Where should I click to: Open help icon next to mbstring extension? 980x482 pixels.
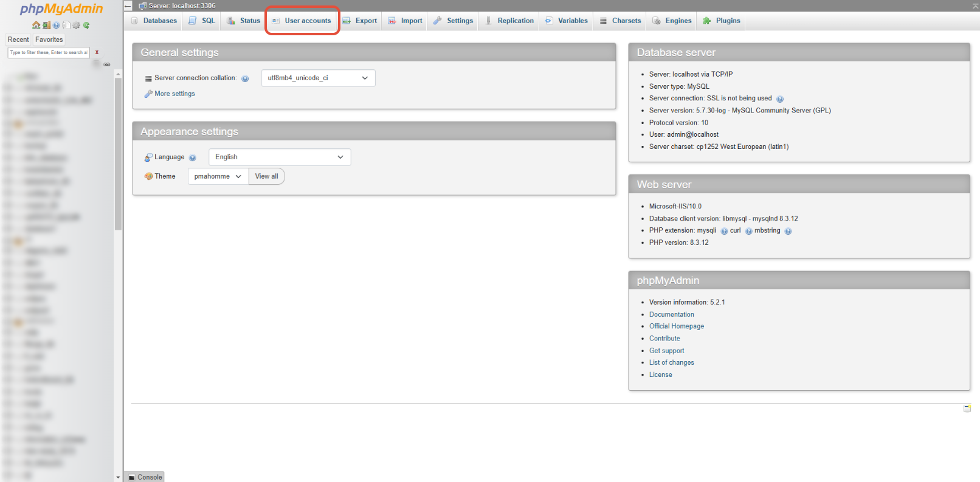788,231
